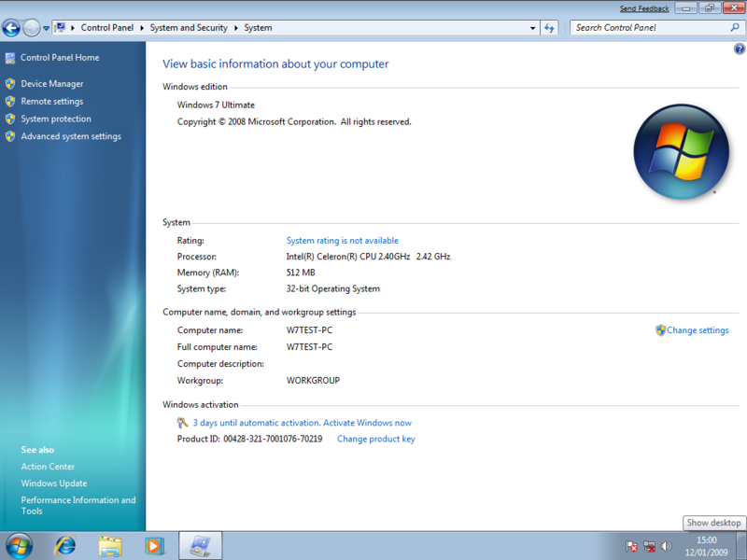Screen dimensions: 747x560
Task: Open the address bar history dropdown
Action: [x=532, y=28]
